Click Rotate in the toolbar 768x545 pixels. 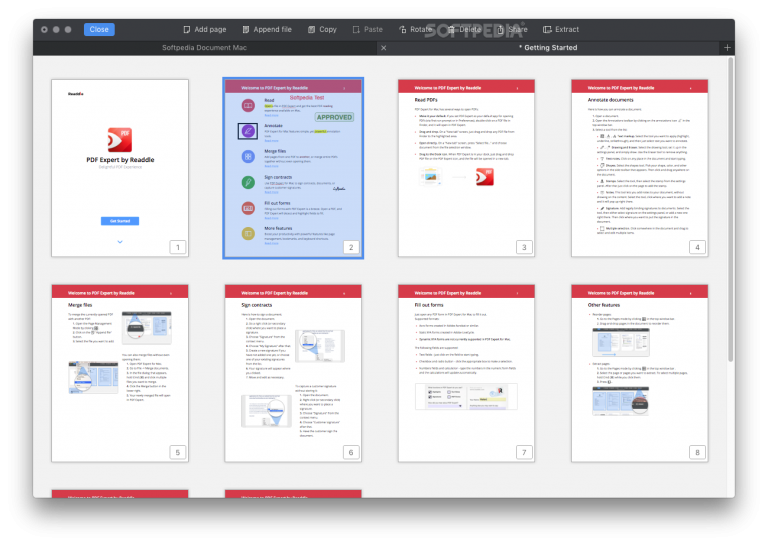coord(415,29)
